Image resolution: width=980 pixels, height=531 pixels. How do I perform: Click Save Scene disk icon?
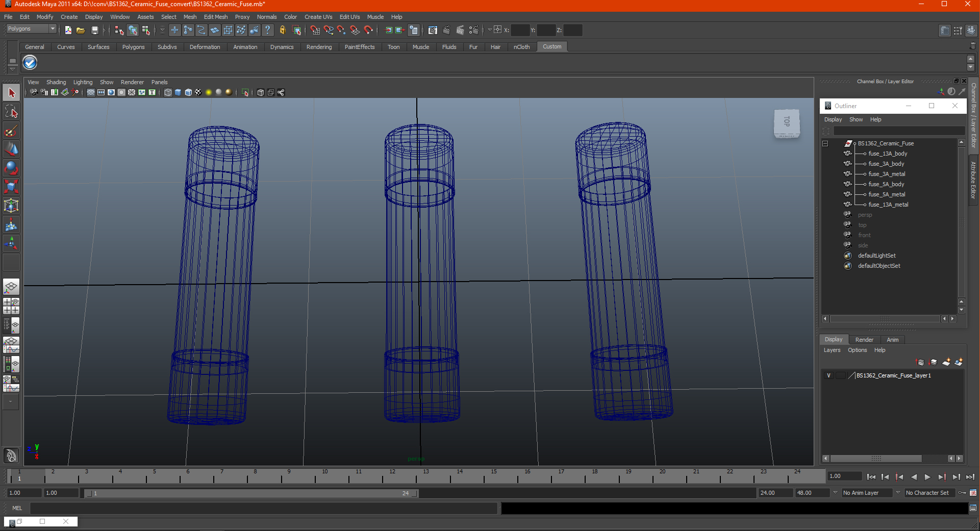pos(94,30)
